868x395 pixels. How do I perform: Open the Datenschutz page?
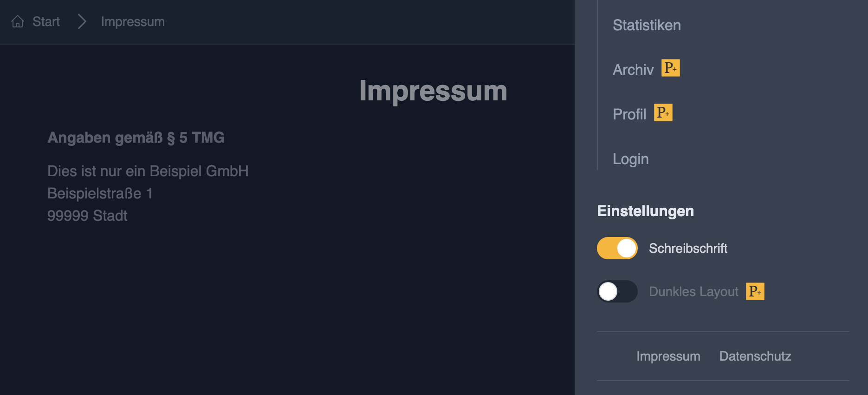(x=755, y=356)
